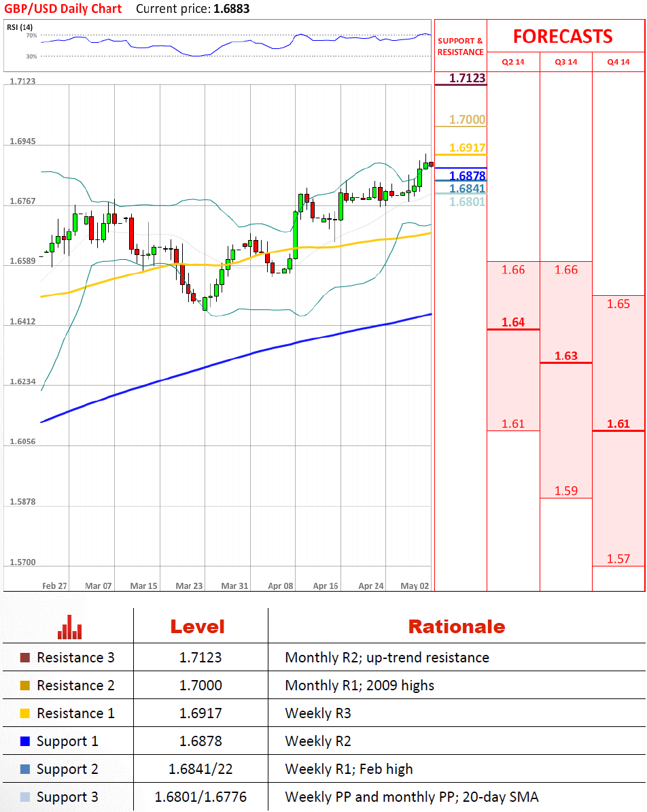Click the bold 1.61 Q4 14 forecast value

pyautogui.click(x=618, y=424)
